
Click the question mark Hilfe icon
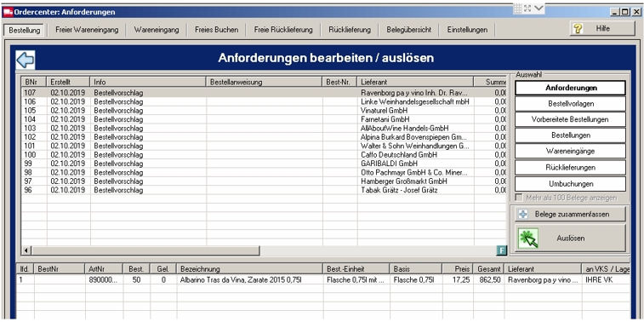point(578,29)
